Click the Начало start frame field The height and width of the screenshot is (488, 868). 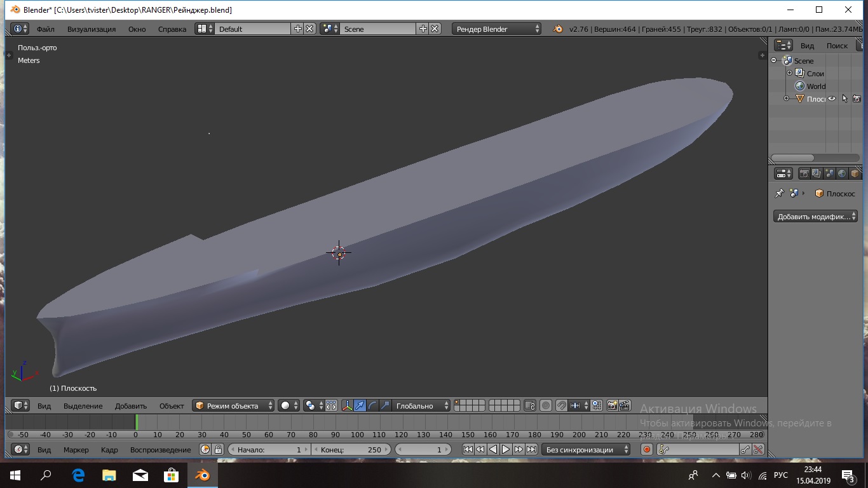[268, 449]
